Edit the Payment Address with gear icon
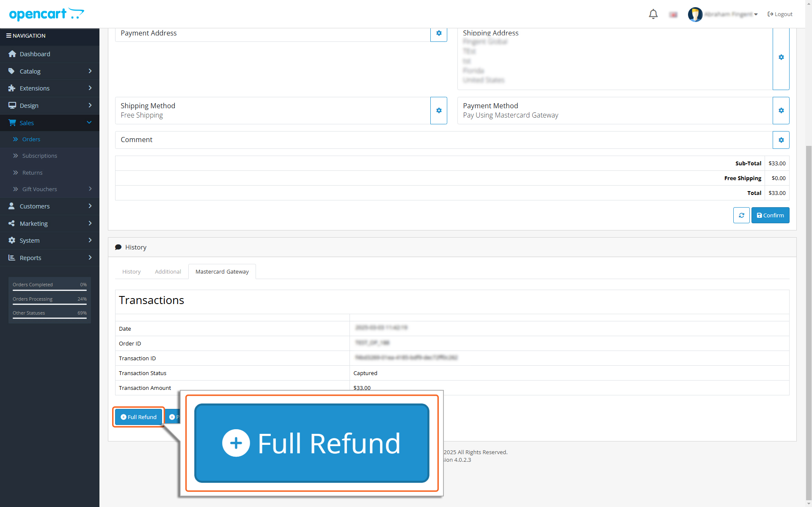The height and width of the screenshot is (507, 812). (439, 33)
